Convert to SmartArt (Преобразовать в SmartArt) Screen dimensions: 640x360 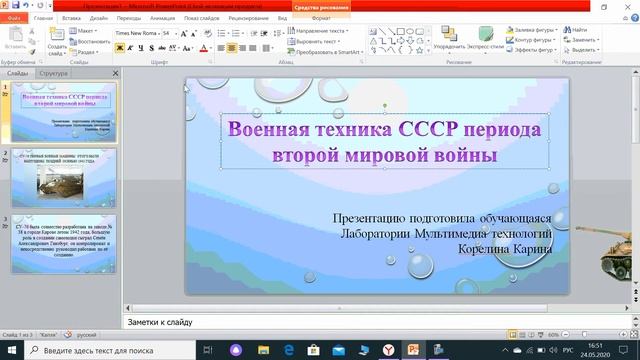coord(325,52)
